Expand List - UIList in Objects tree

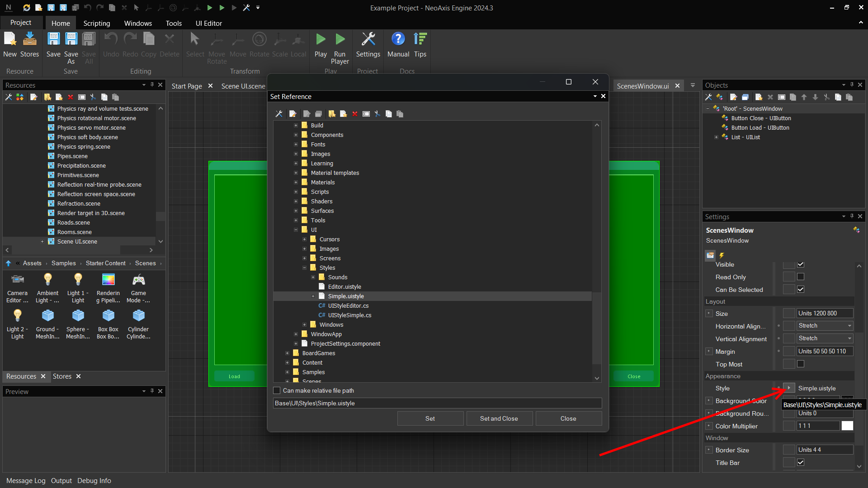[x=716, y=137]
